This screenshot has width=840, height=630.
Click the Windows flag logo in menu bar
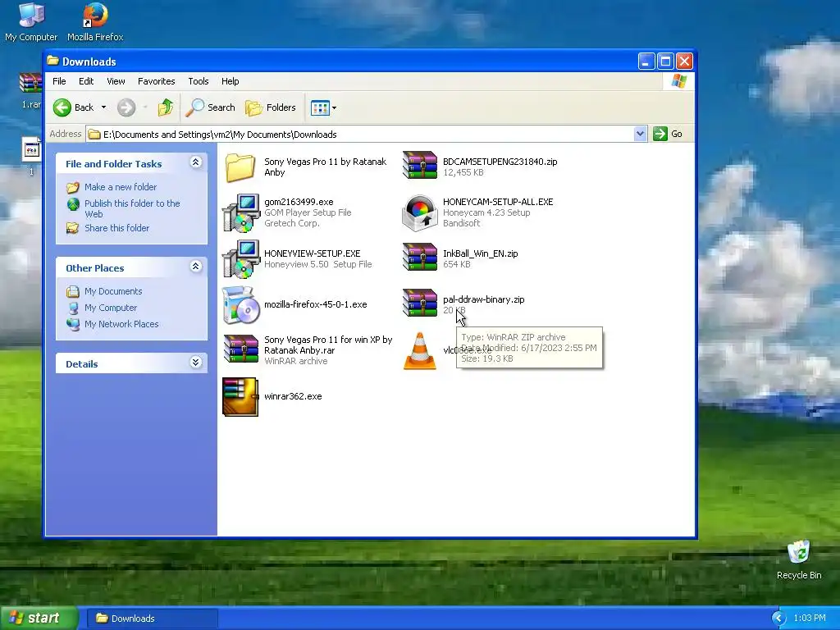[x=678, y=81]
